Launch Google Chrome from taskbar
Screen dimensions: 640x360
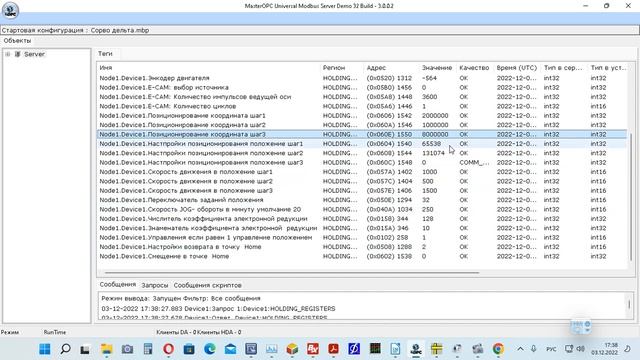(x=498, y=349)
